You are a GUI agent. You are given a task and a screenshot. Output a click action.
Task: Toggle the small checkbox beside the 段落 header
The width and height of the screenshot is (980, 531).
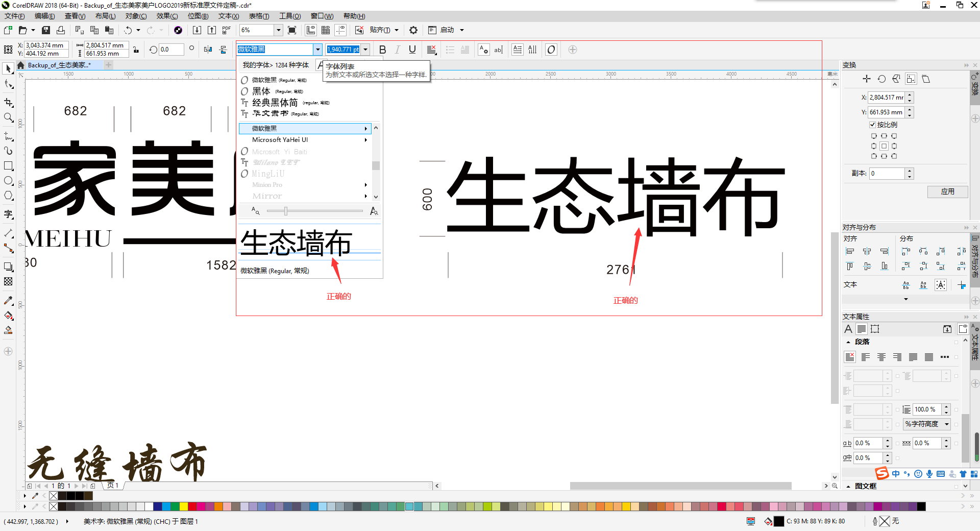[956, 342]
